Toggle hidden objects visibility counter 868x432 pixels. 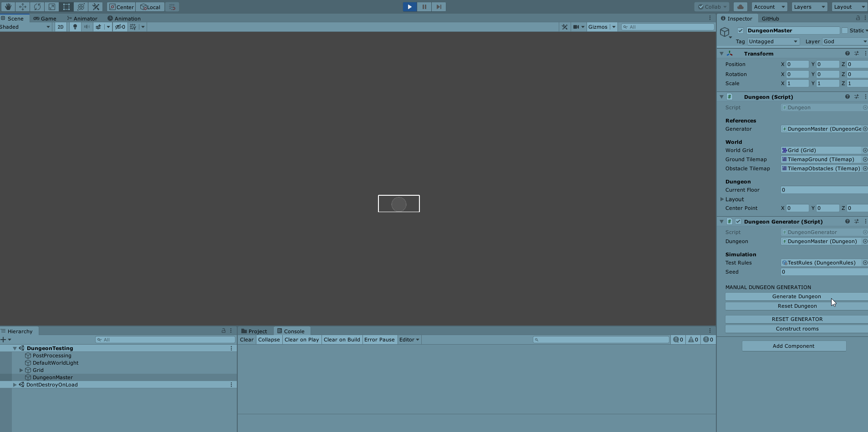point(120,27)
